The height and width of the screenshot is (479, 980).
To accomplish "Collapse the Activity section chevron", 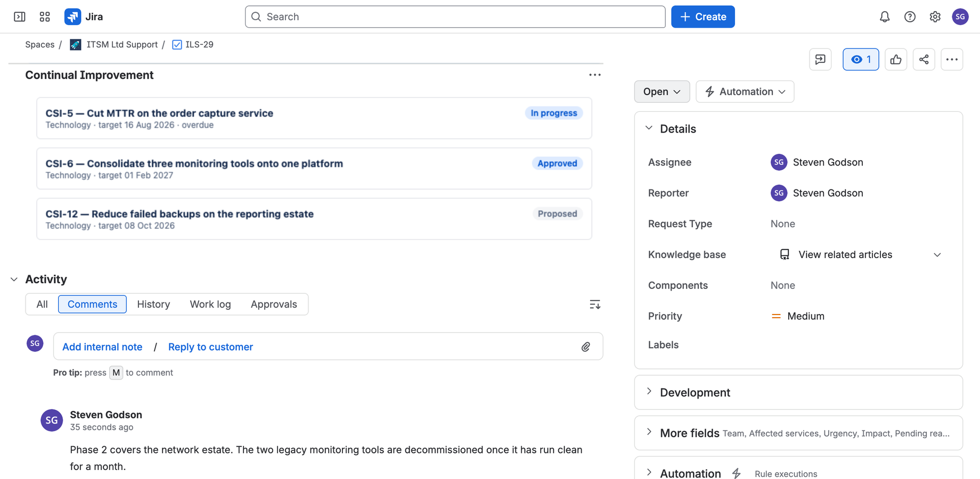I will click(14, 279).
